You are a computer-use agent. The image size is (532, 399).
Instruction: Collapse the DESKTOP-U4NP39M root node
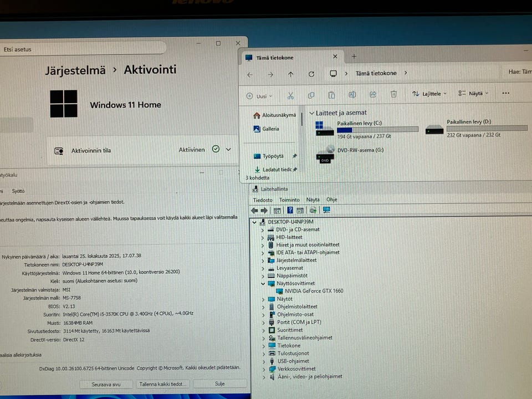coord(254,223)
